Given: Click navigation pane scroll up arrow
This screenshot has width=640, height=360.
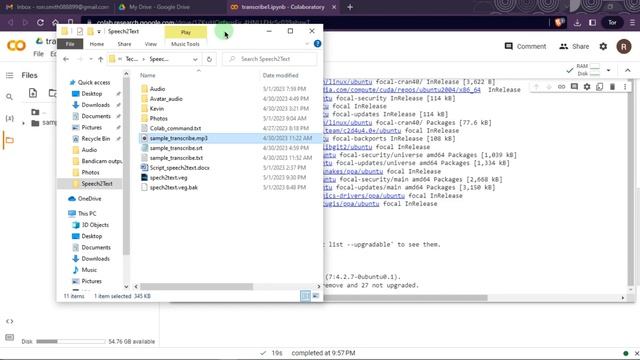Looking at the screenshot, I should click(x=126, y=74).
